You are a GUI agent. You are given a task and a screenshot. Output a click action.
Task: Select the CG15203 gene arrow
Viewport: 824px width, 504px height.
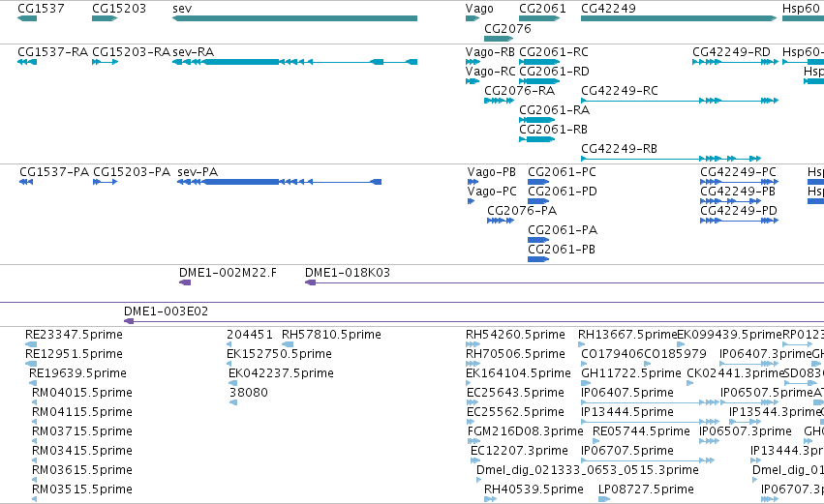(105, 18)
